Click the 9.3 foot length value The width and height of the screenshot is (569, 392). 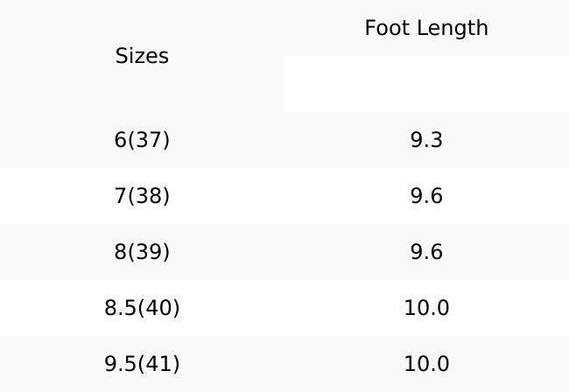(426, 140)
